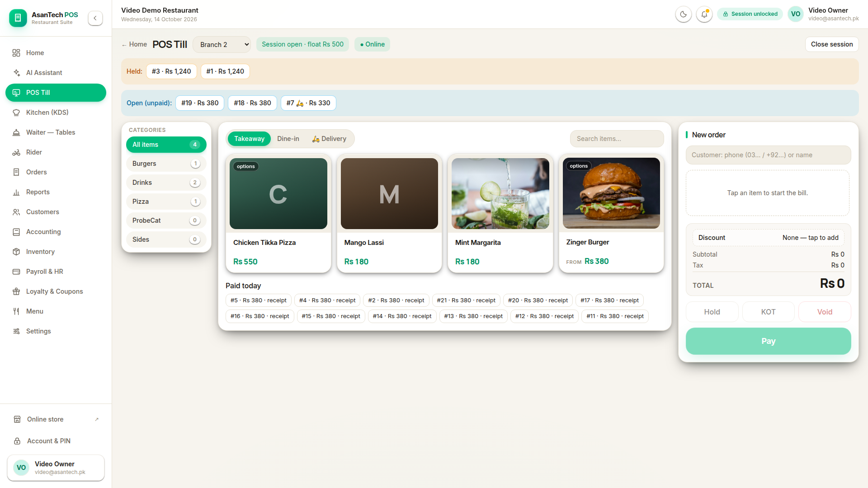Switch order type to Delivery
Viewport: 868px width, 488px height.
pos(329,139)
